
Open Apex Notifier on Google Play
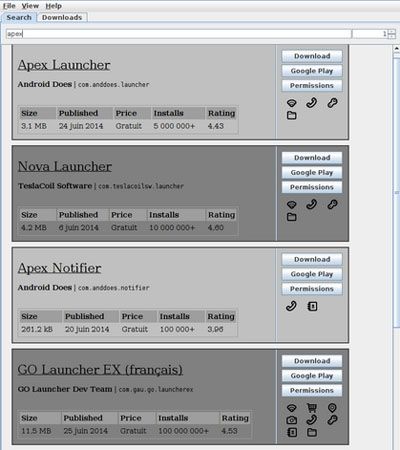[x=312, y=274]
